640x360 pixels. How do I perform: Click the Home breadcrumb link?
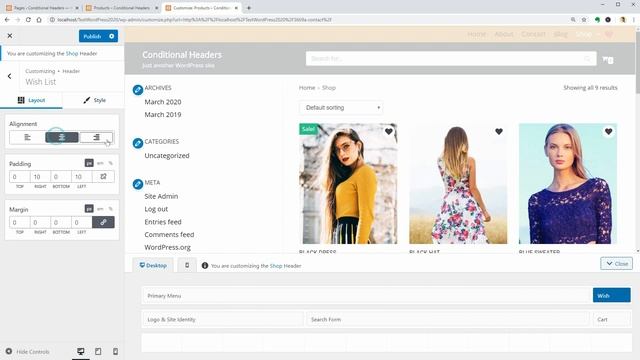[307, 88]
